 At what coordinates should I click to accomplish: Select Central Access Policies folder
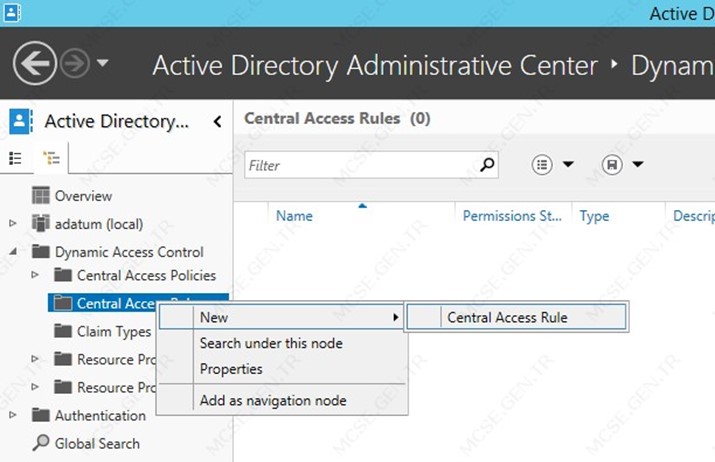[146, 275]
